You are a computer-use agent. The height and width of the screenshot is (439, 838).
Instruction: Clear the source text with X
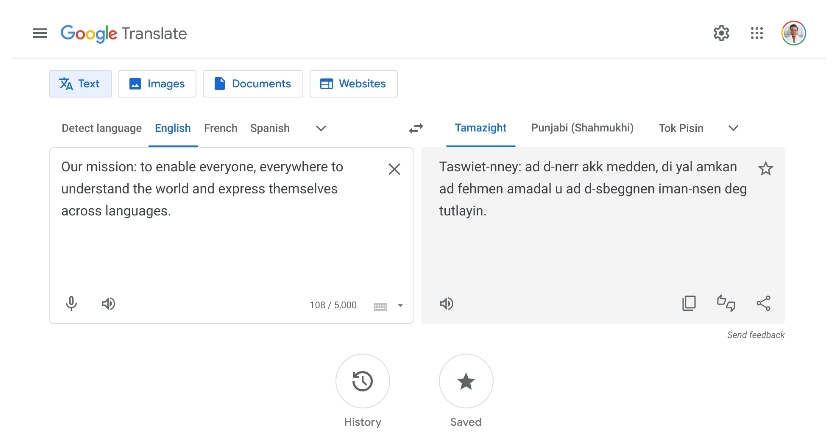[394, 169]
